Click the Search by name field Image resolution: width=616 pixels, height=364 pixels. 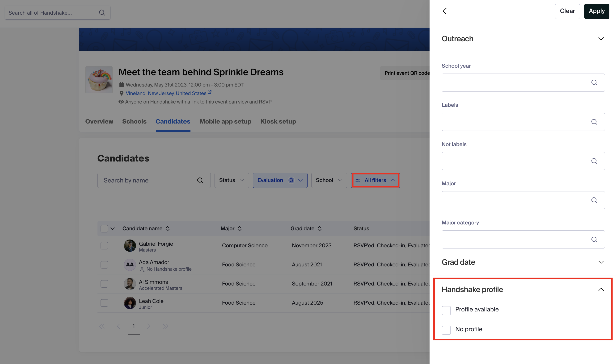point(154,180)
